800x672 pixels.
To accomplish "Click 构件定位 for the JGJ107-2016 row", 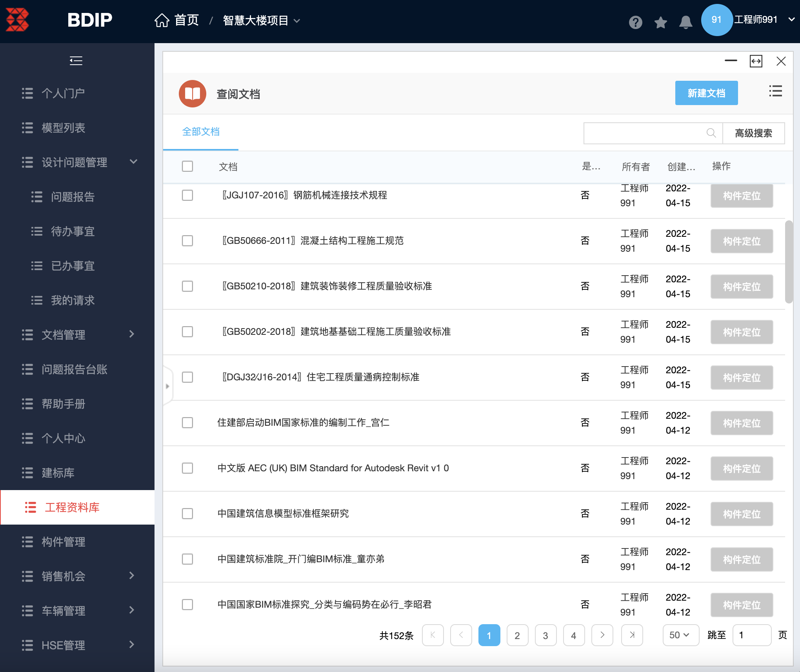I will pyautogui.click(x=742, y=196).
